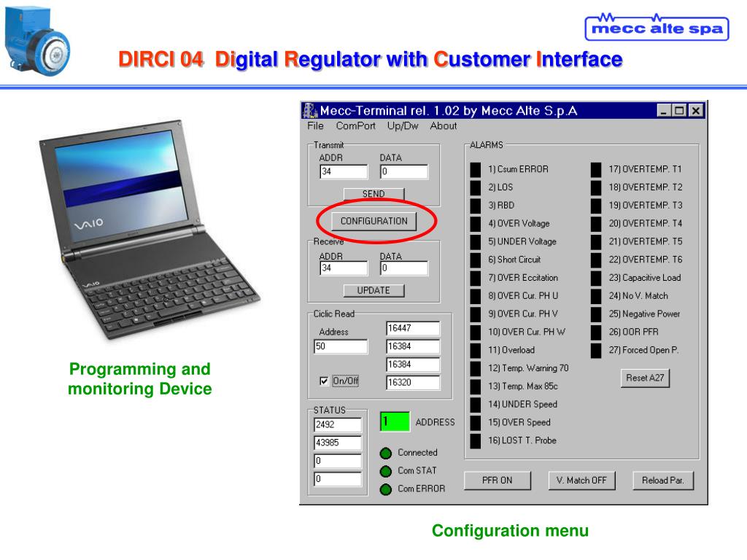Click the RBD alarm indicator
The image size is (747, 560).
(x=476, y=206)
